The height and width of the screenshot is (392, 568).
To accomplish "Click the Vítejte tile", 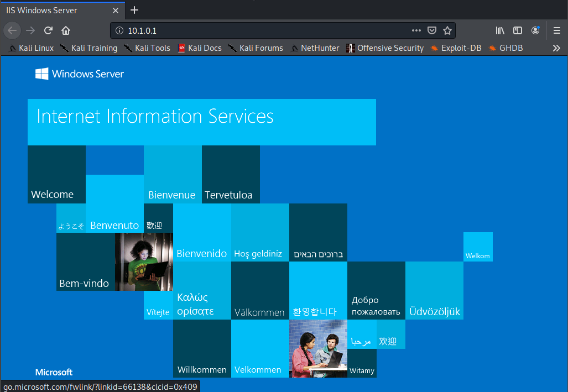I will coord(158,305).
